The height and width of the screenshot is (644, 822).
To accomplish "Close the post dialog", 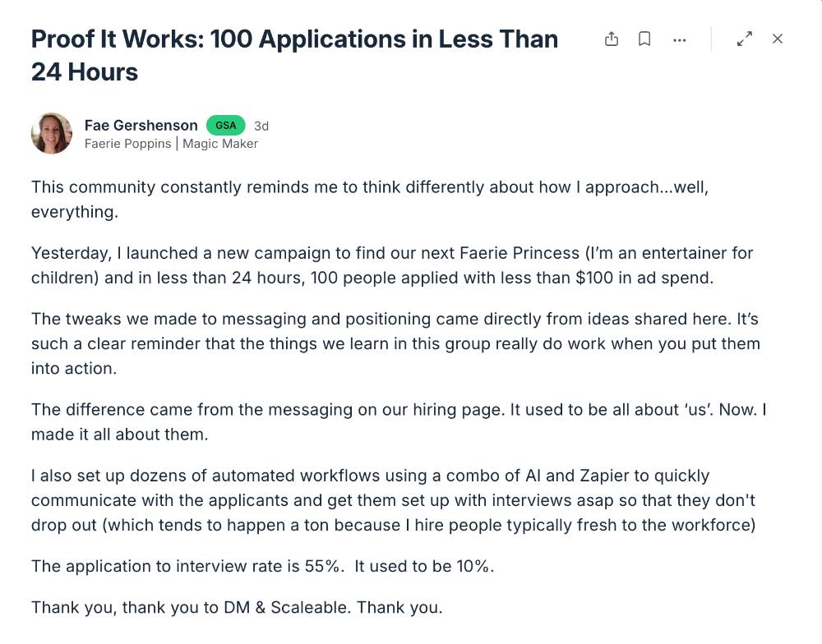I will click(778, 39).
